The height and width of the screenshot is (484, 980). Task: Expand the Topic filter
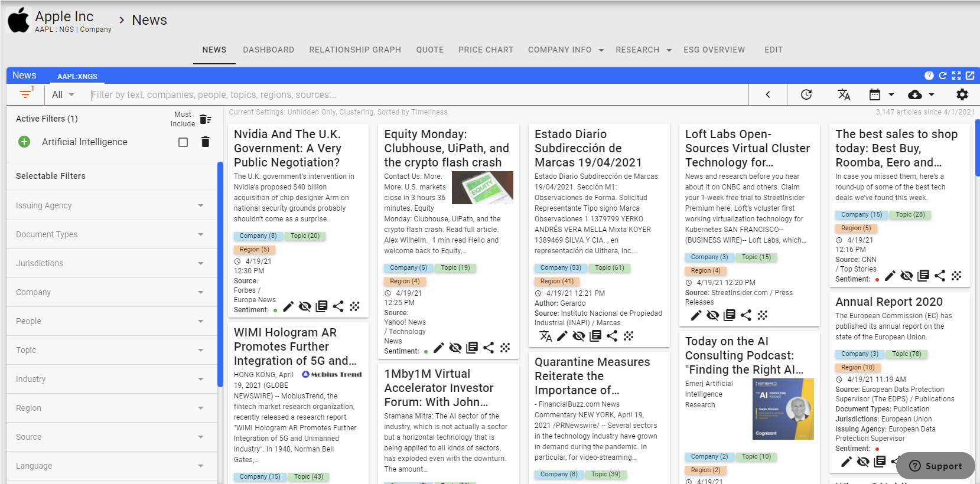click(x=112, y=350)
